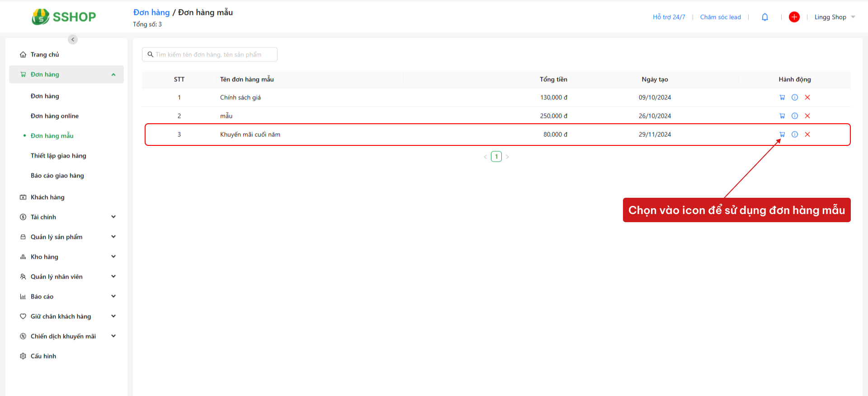Click the Đơn hàng breadcrumb link
This screenshot has width=868, height=396.
(x=151, y=12)
